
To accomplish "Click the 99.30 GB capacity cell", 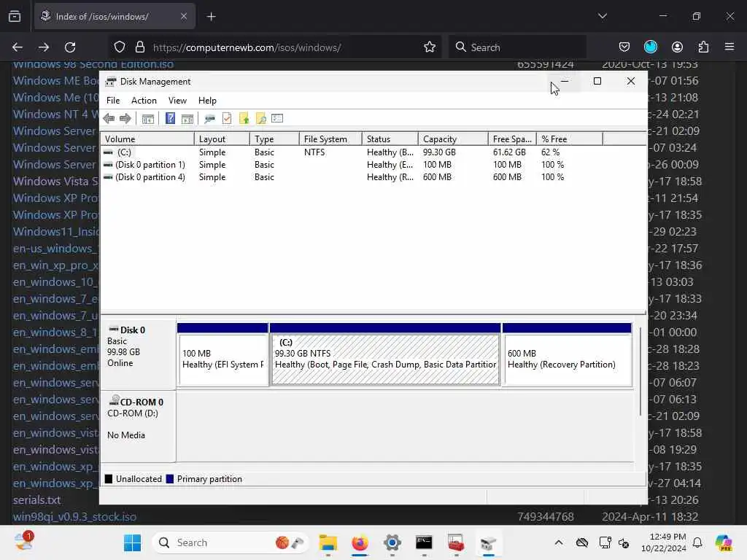I will [x=439, y=152].
